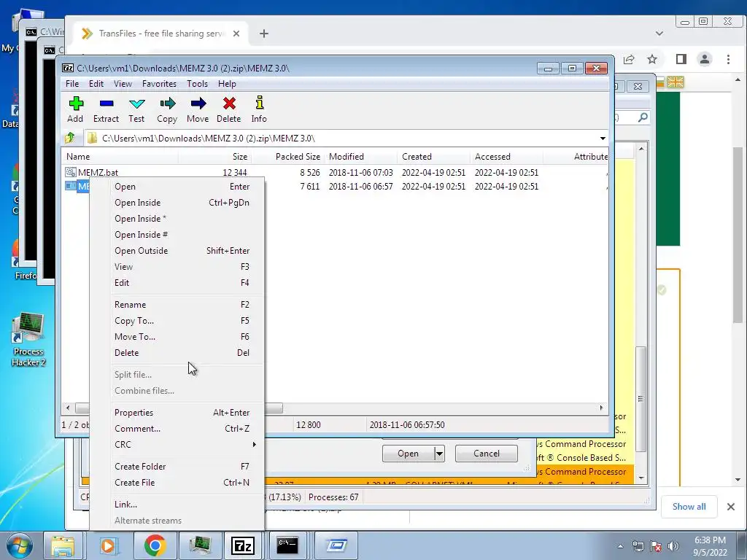Select Comment... in the context menu
The image size is (747, 560).
coord(177,429)
